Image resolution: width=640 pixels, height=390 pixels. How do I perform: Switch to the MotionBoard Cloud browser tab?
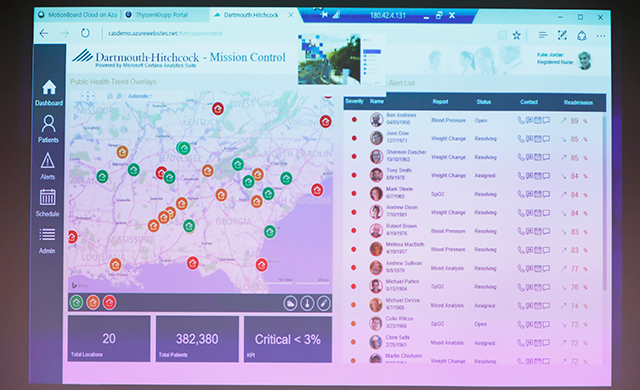[x=77, y=15]
